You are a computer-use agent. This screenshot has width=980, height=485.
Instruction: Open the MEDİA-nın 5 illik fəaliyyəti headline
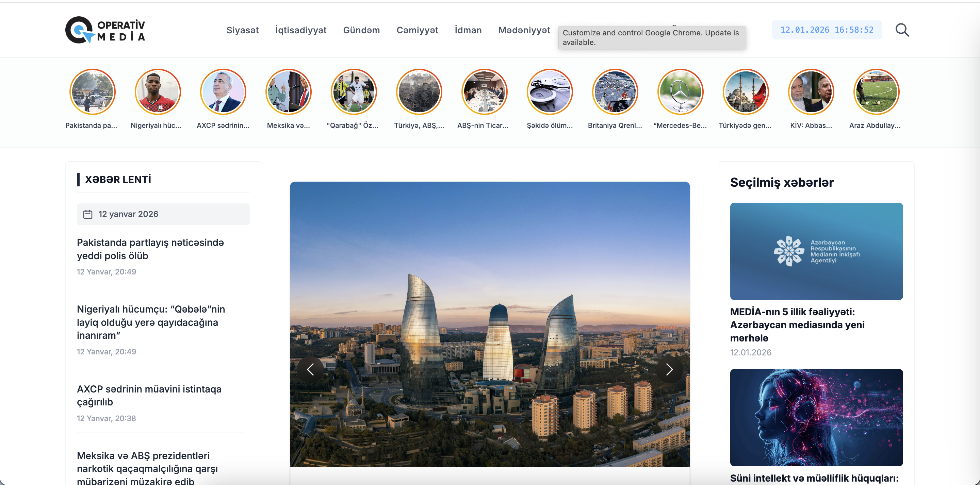pos(797,325)
